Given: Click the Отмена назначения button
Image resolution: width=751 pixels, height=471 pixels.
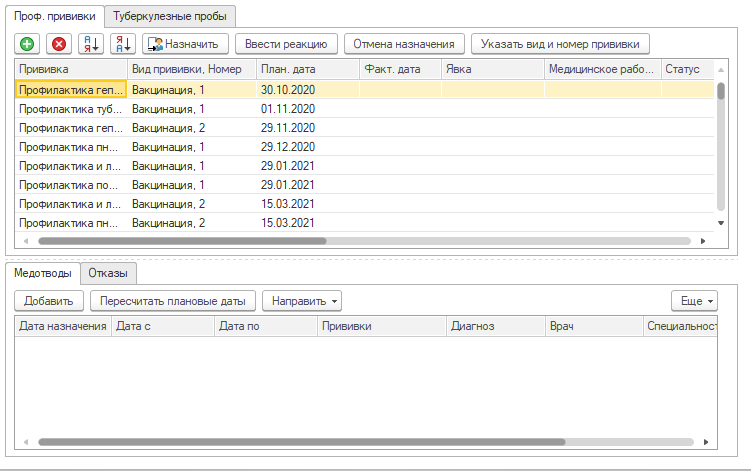Looking at the screenshot, I should click(x=404, y=44).
